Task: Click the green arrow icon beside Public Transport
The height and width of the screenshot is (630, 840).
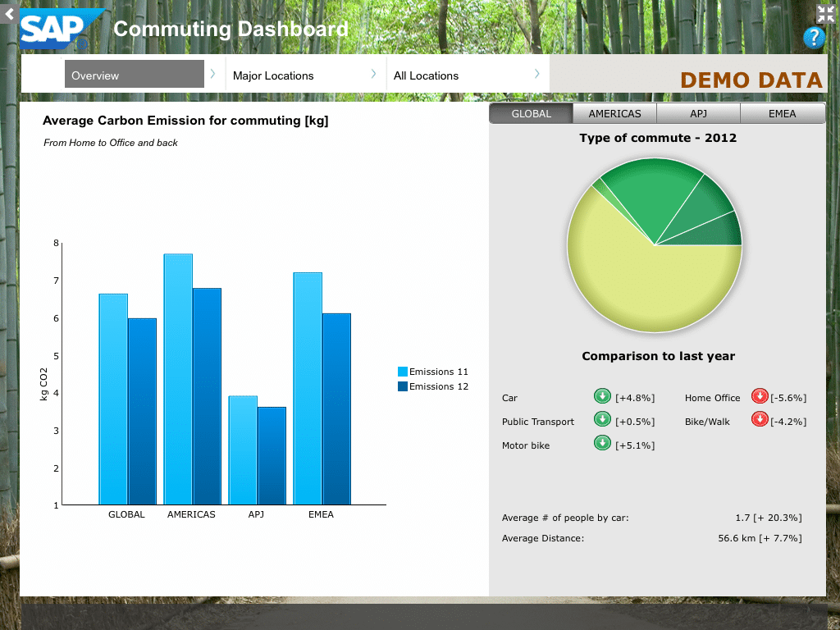Action: 602,419
